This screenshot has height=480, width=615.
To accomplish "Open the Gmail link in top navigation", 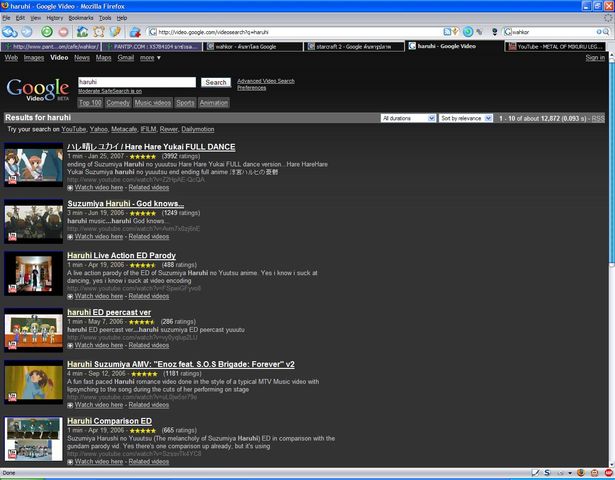I will click(x=126, y=58).
